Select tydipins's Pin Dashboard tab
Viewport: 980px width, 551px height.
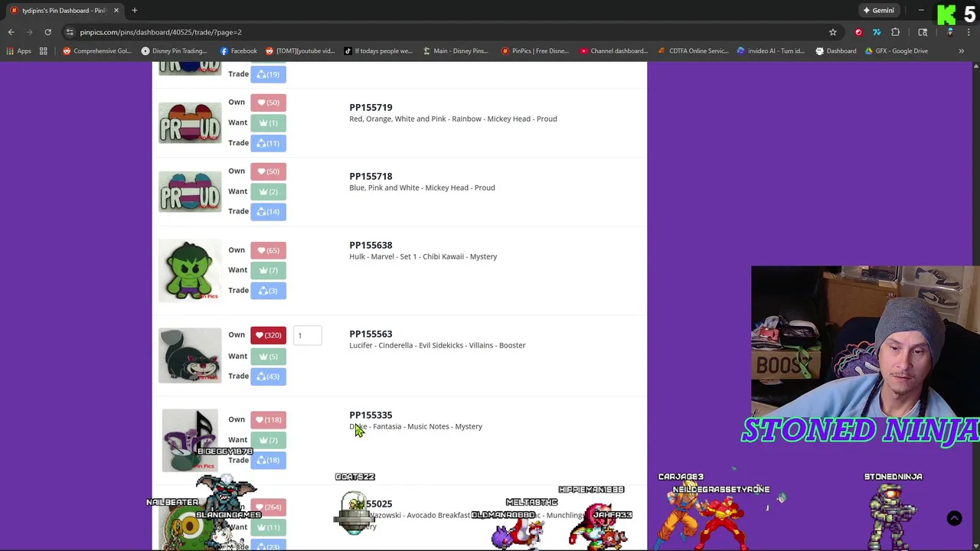point(63,11)
